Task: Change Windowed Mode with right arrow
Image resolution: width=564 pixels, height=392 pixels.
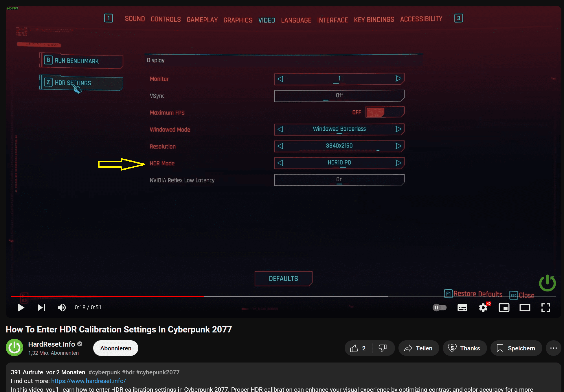Action: 398,129
